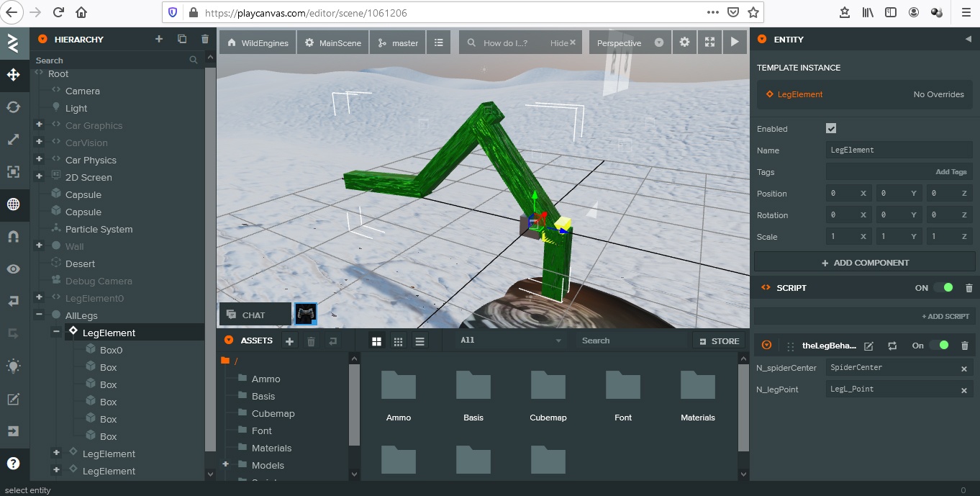
Task: Delete the selected hierarchy entity
Action: pos(205,40)
